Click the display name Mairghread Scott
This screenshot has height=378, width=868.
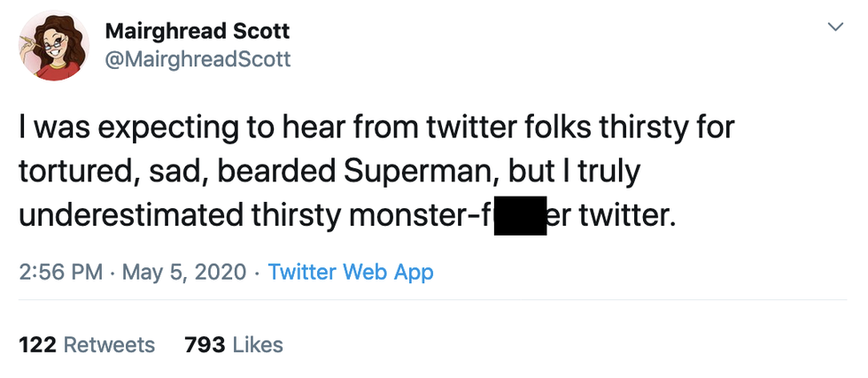click(x=197, y=32)
